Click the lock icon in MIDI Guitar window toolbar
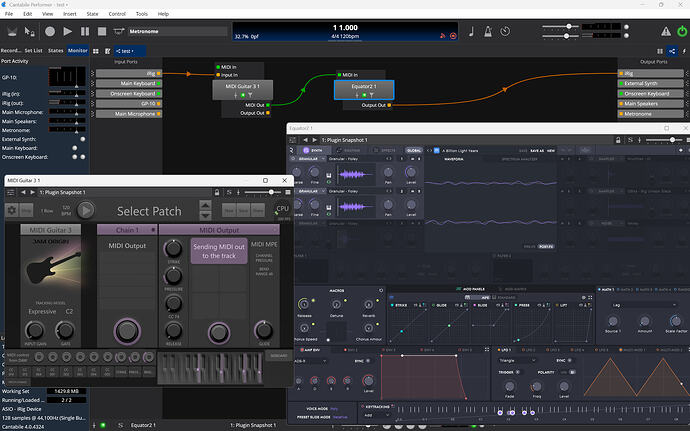Image resolution: width=690 pixels, height=431 pixels. pyautogui.click(x=217, y=192)
